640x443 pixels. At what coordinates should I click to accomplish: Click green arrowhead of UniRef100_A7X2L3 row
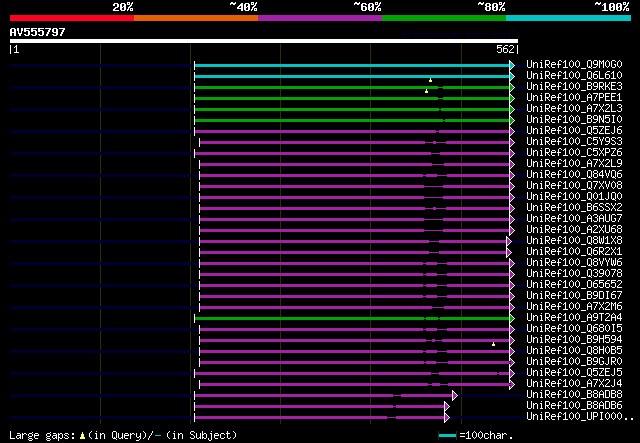512,109
